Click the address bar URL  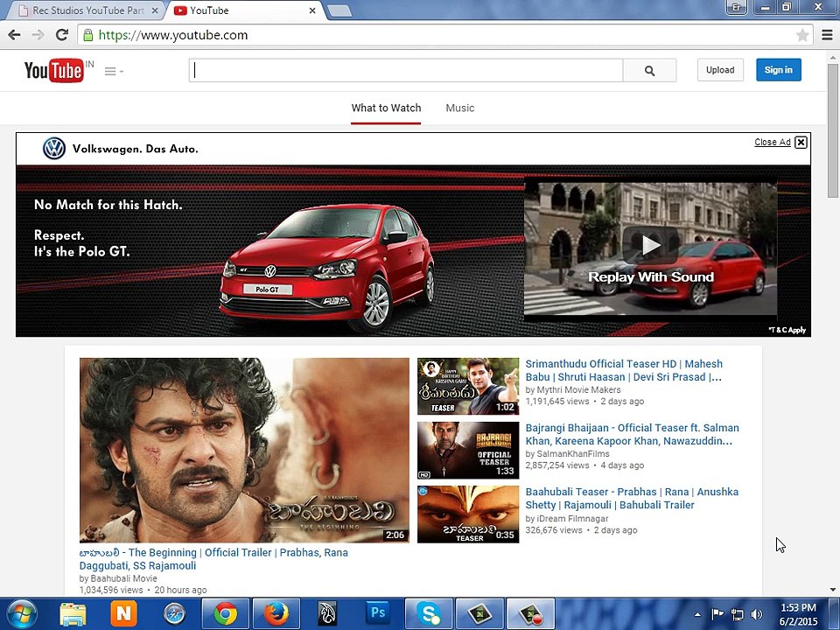click(x=173, y=35)
